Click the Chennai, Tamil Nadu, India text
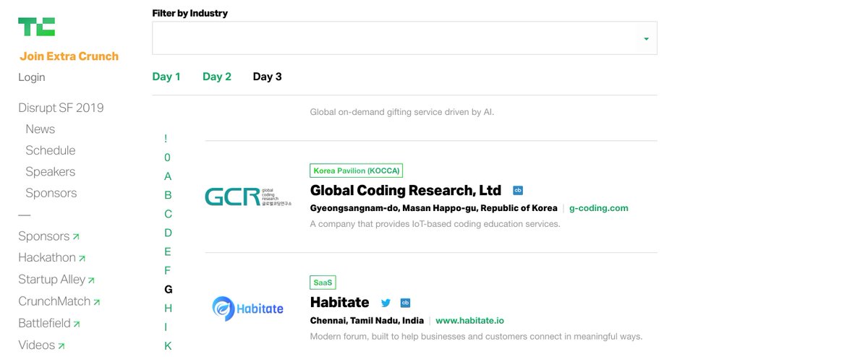Screen dimensions: 868x357 (367, 320)
